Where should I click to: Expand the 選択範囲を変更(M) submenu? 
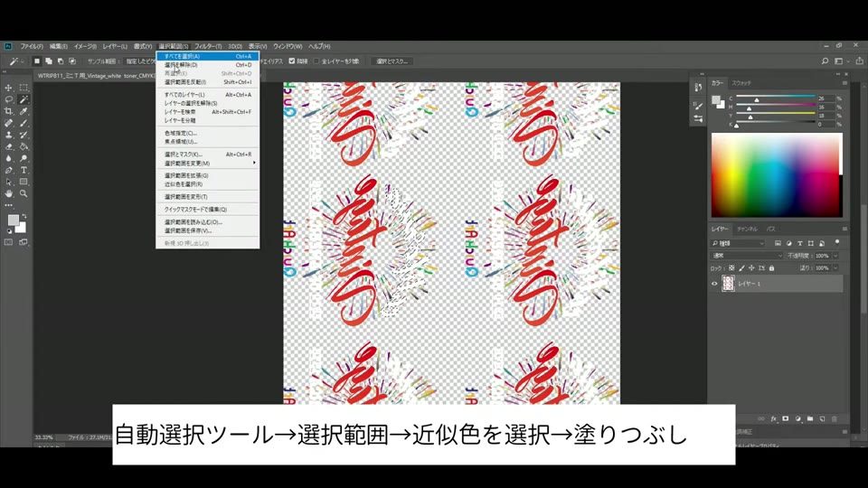208,164
